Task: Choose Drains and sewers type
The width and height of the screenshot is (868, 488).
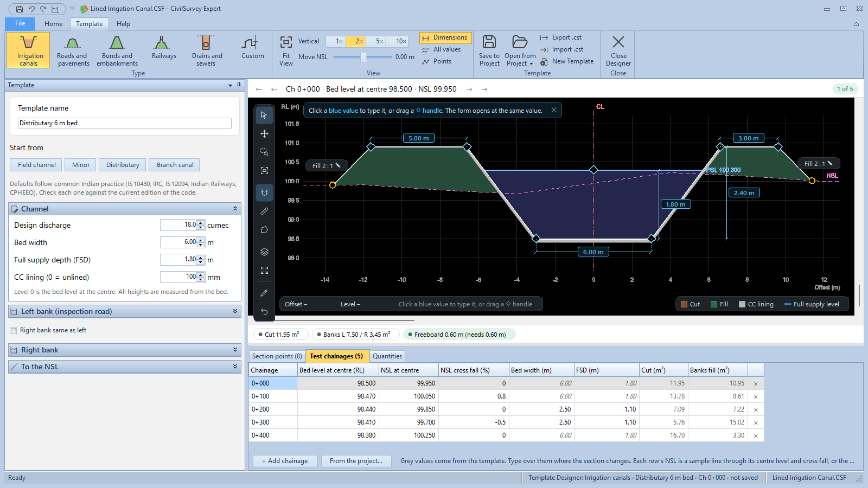Action: click(x=207, y=50)
